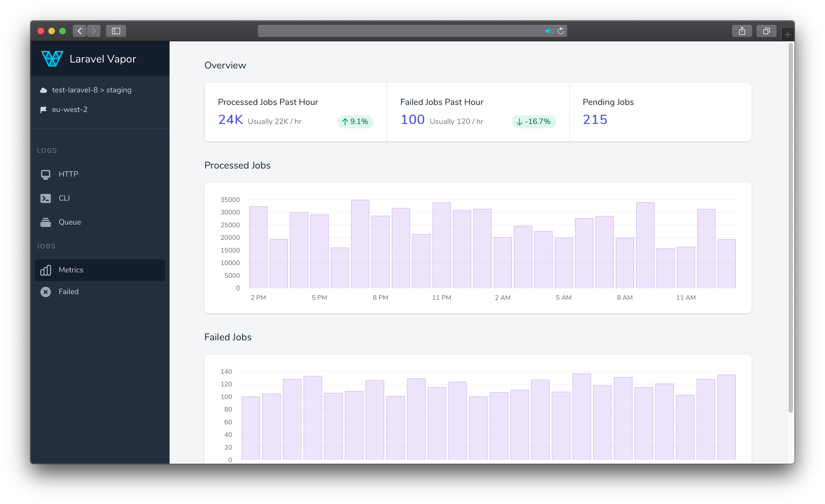Click the browser reload icon

[x=560, y=31]
